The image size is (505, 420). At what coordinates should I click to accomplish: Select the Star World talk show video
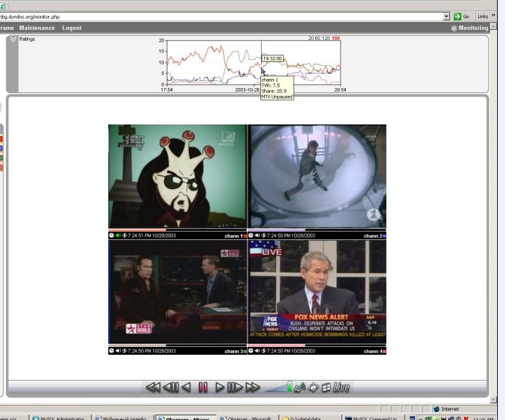coord(177,292)
